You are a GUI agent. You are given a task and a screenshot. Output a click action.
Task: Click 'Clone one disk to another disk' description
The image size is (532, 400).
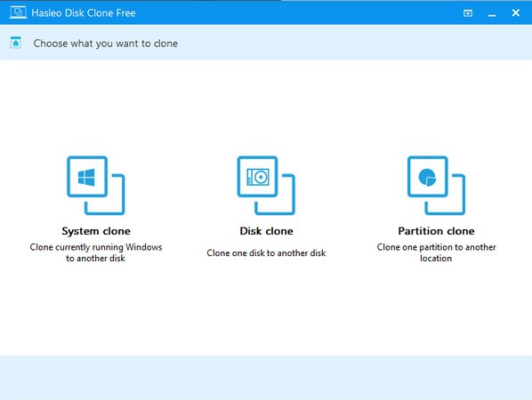[x=266, y=252]
